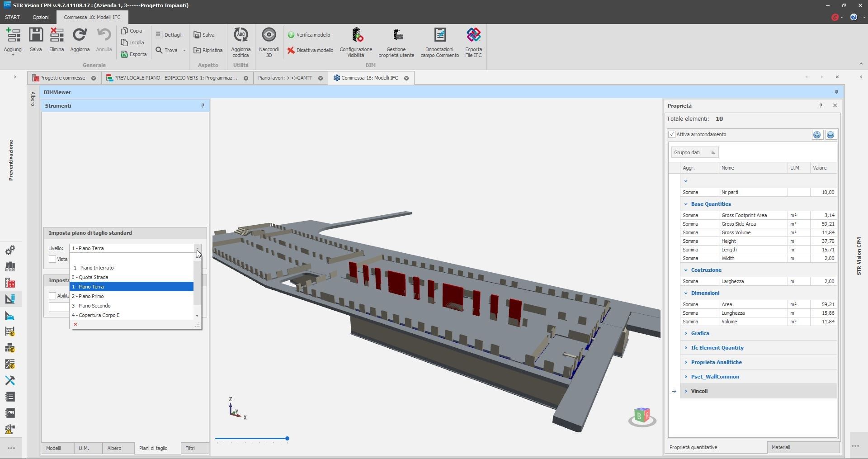Viewport: 868px width, 459px height.
Task: Open Impostazioni campo Commento
Action: [439, 35]
